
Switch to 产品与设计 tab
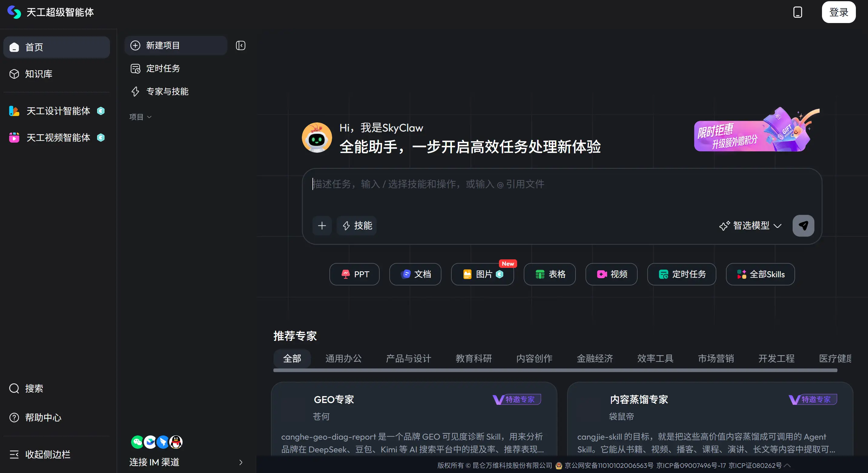(408, 358)
